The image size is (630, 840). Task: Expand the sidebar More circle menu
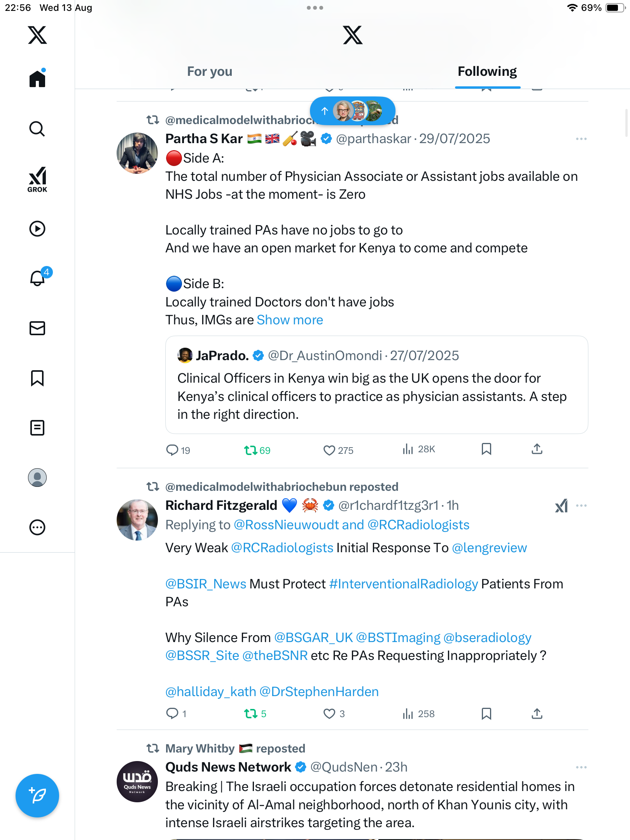click(x=37, y=527)
